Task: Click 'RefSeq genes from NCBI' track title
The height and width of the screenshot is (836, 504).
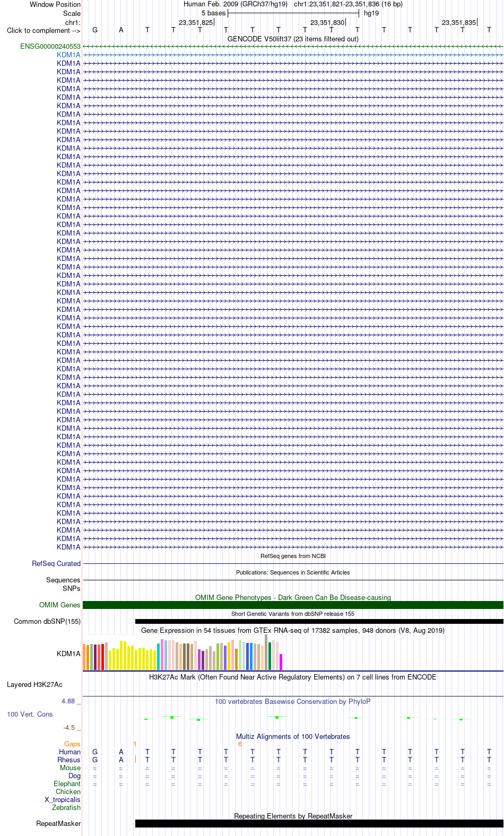Action: (x=293, y=556)
